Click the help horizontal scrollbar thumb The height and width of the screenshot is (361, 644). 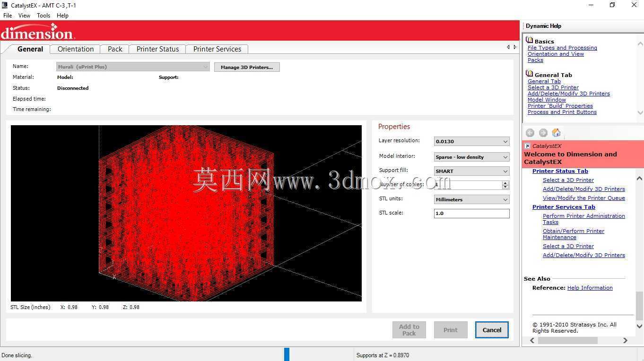click(568, 340)
